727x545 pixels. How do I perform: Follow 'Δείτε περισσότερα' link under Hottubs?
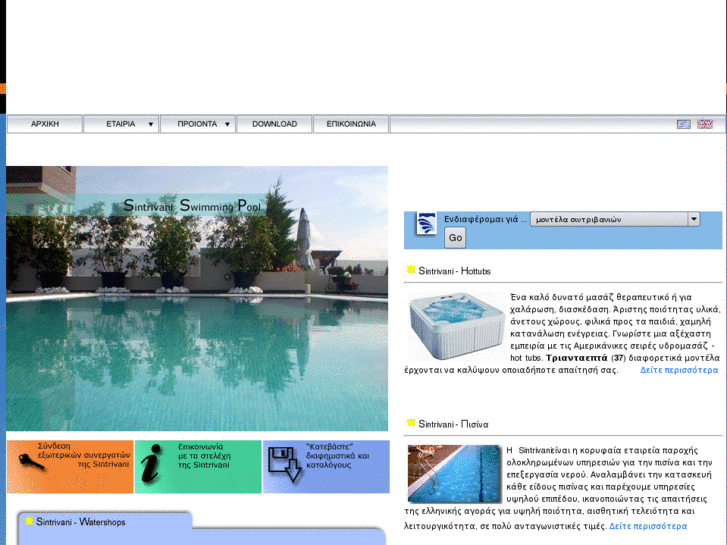pos(679,370)
